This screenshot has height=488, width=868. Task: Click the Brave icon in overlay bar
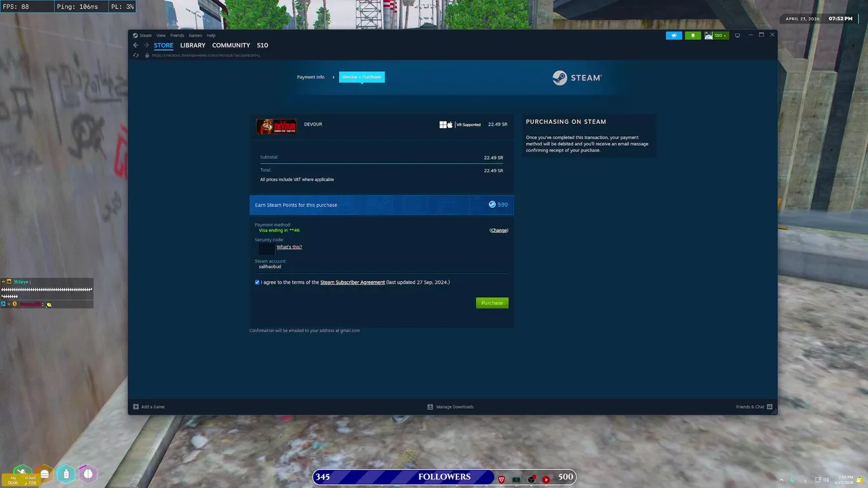502,479
